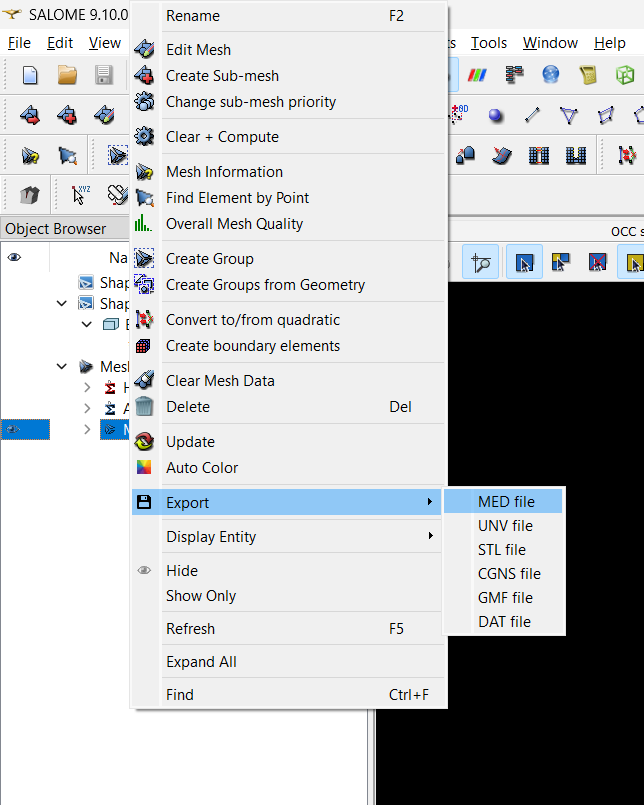Click the eye column header in Object Browser
The image size is (644, 805).
pos(14,257)
